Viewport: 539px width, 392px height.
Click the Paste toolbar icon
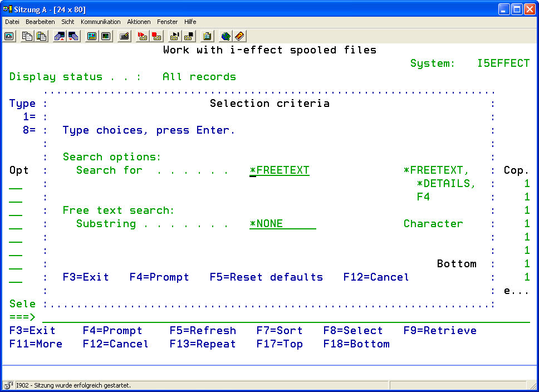(x=41, y=36)
